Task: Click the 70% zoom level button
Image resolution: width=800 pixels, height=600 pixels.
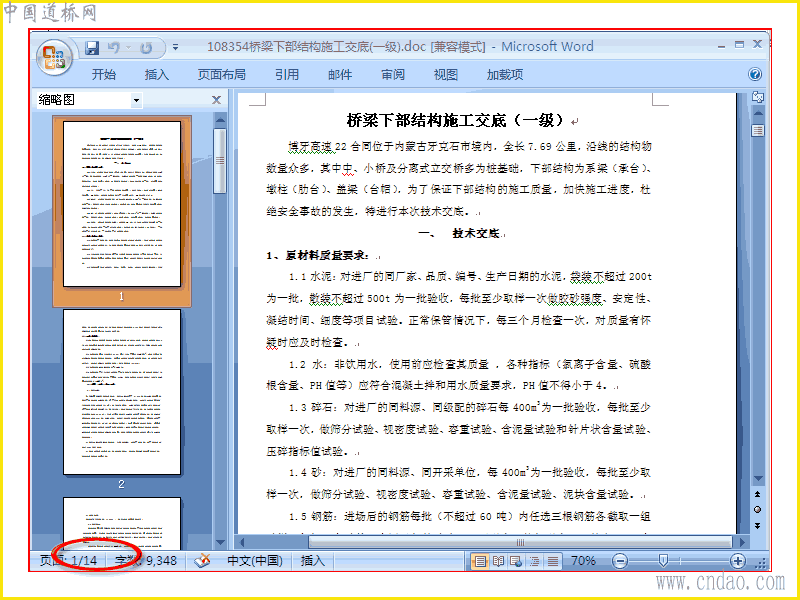Action: tap(583, 561)
